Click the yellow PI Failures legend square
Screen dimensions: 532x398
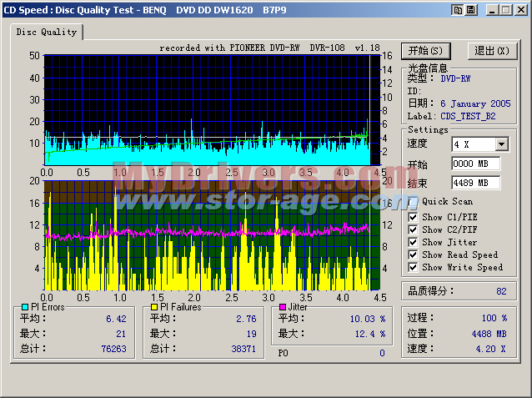click(x=155, y=307)
